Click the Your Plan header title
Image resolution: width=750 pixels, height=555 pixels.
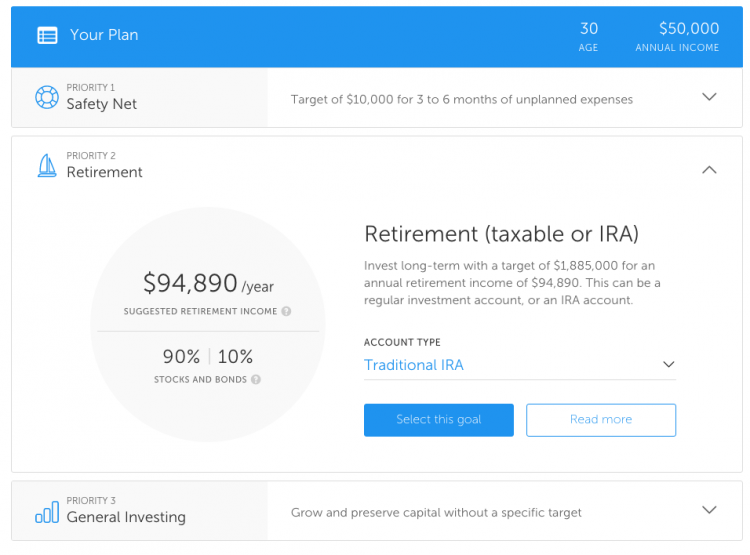(104, 35)
